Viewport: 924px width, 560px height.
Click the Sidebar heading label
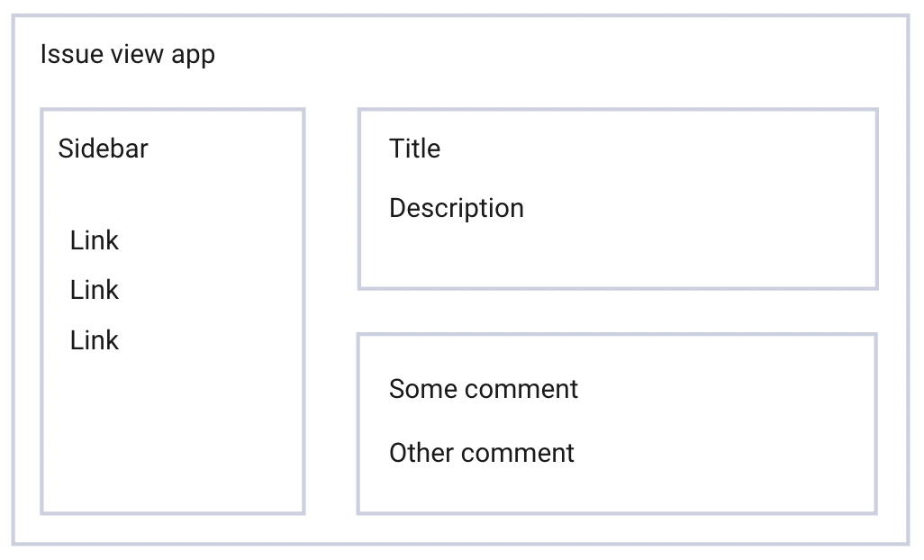point(103,149)
